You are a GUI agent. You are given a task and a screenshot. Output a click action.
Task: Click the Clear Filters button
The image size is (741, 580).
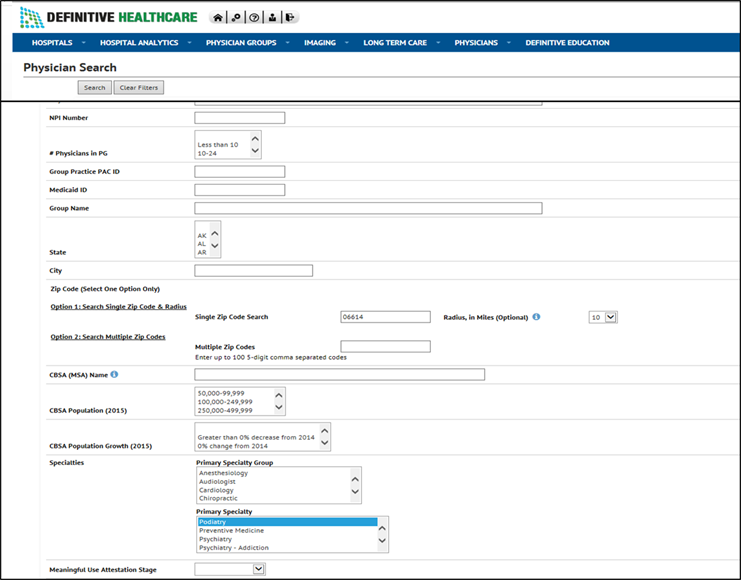[139, 87]
